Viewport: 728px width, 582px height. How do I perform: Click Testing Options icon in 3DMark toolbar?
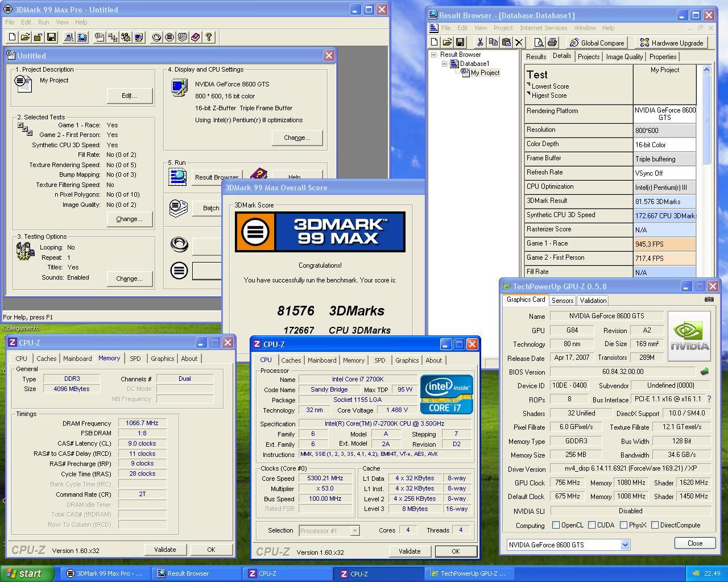click(x=126, y=37)
